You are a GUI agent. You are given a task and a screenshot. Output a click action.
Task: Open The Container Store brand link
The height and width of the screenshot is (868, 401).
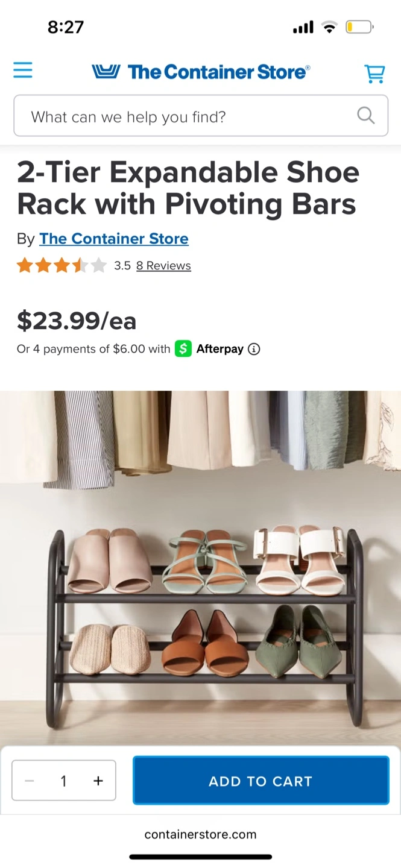click(x=114, y=239)
